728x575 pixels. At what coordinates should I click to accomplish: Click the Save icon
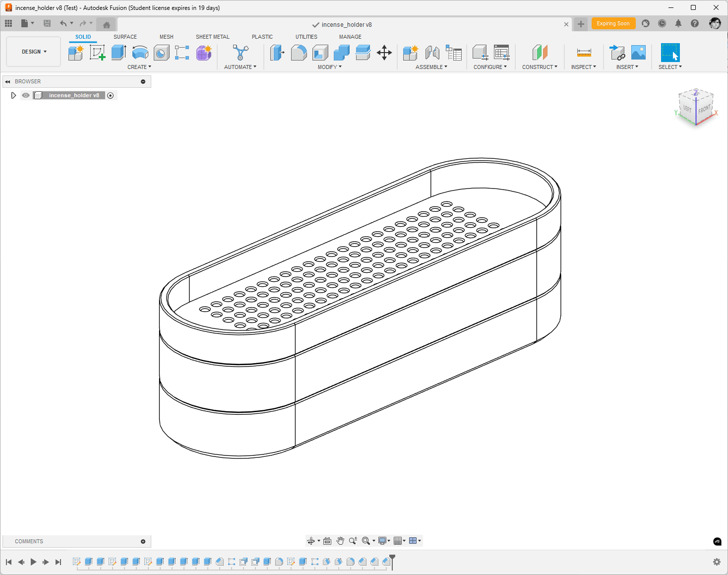pos(47,23)
